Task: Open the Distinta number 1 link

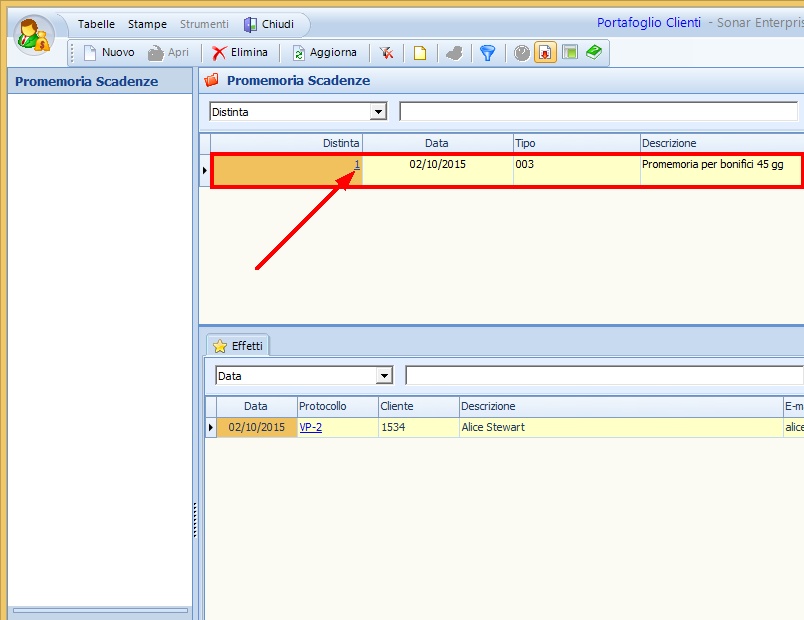Action: [x=357, y=163]
